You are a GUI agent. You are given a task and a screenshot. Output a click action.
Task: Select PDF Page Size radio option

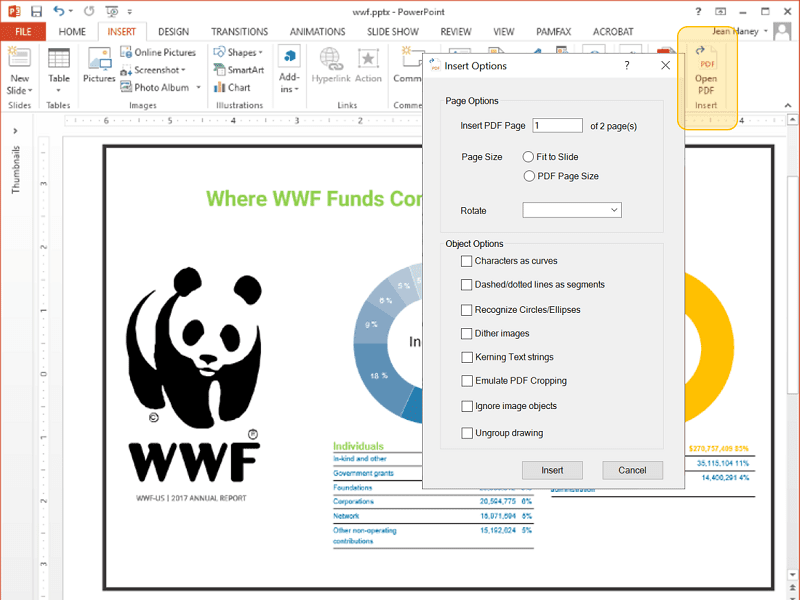coord(529,176)
